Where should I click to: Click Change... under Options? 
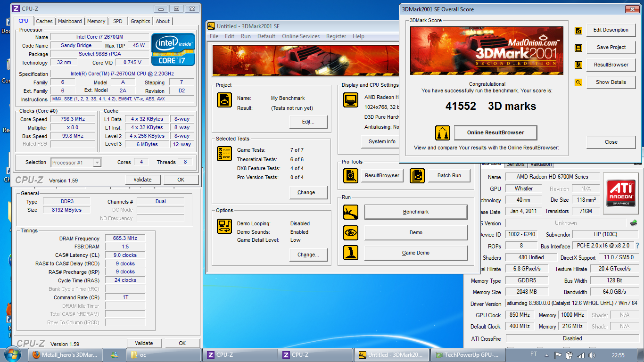click(308, 255)
